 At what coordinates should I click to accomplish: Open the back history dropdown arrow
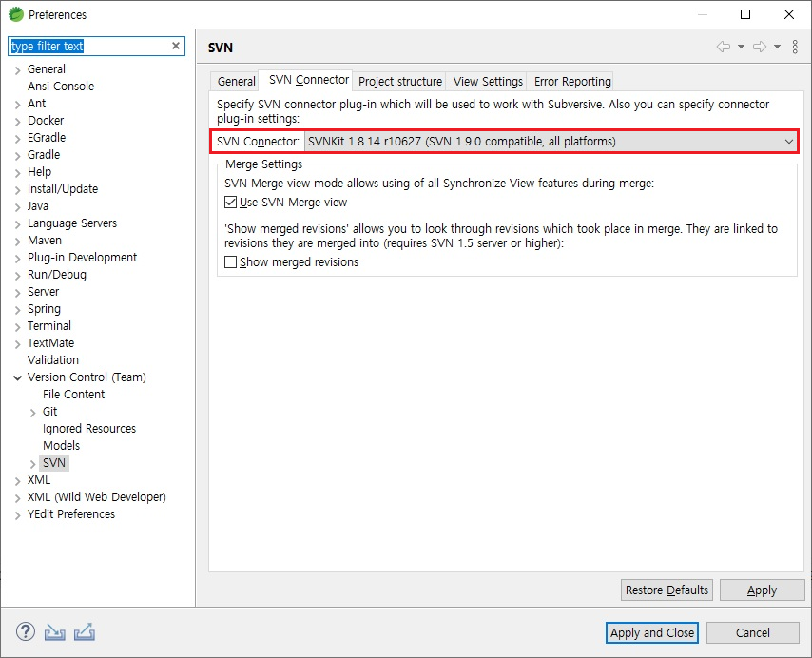pyautogui.click(x=741, y=48)
